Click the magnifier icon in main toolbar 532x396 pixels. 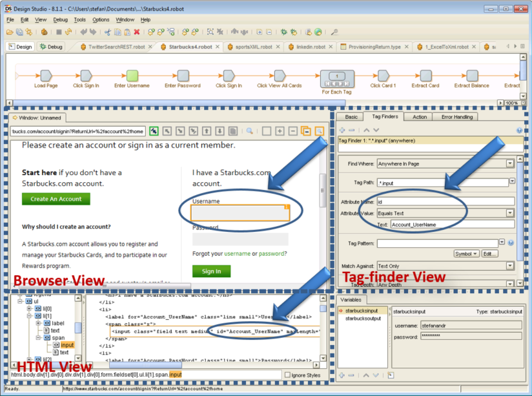click(334, 32)
